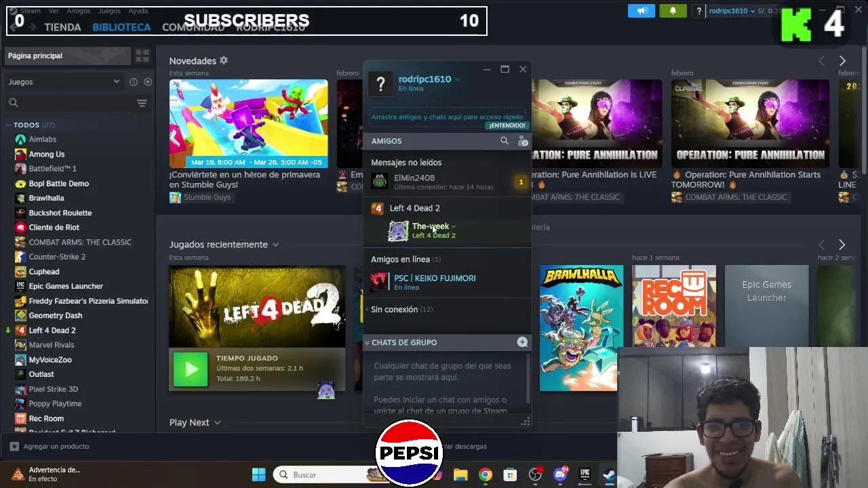Open the Juegos collection dropdown
868x488 pixels.
[x=64, y=82]
